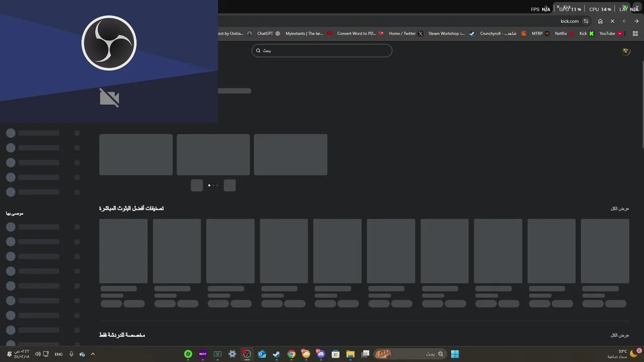
Task: Open the Kick bookmark in bookmarks bar
Action: (x=587, y=34)
